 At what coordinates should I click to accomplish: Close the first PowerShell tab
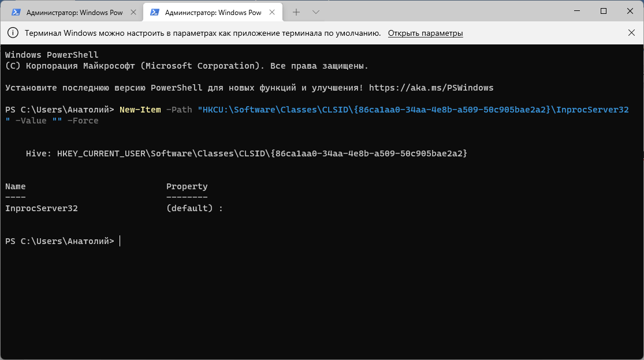click(135, 12)
